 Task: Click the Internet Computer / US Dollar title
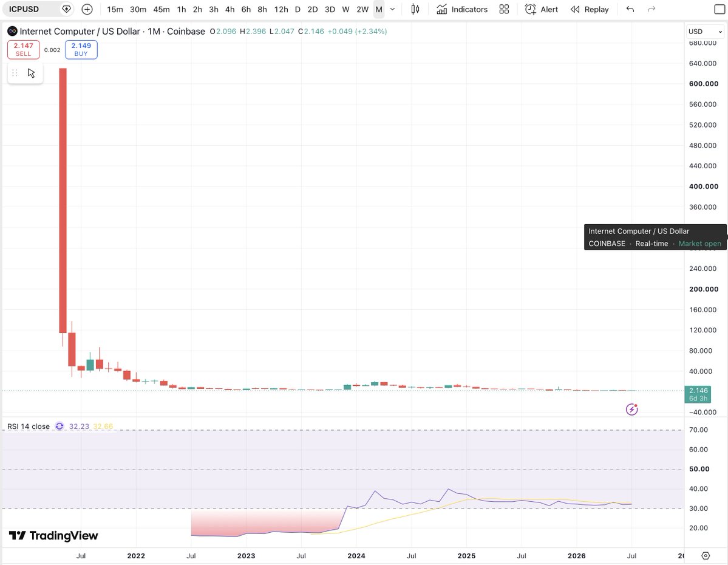pyautogui.click(x=80, y=31)
